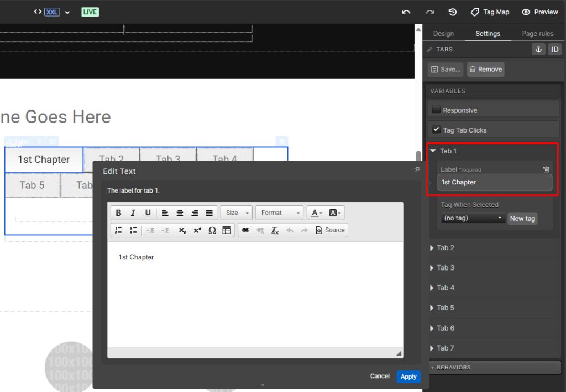
Task: Click the Remove button
Action: point(485,69)
